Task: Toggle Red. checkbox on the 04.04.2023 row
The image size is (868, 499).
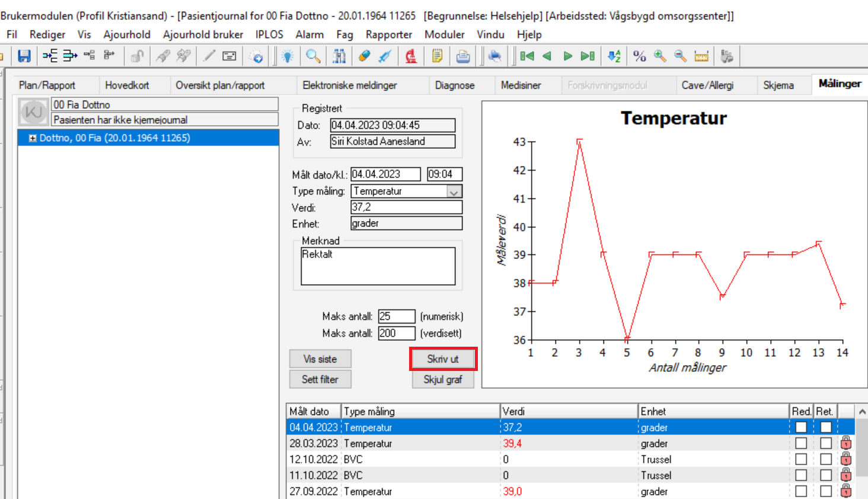Action: [801, 427]
